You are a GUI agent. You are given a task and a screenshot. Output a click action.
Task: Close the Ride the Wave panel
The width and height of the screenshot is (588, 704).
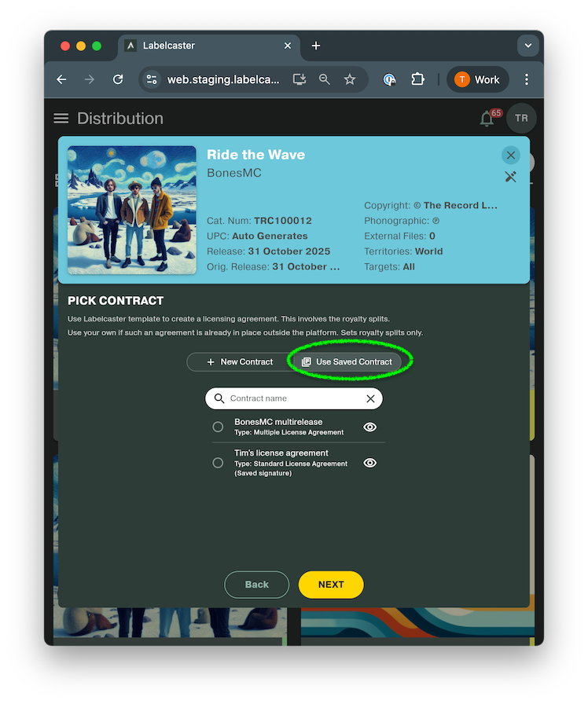(x=511, y=155)
